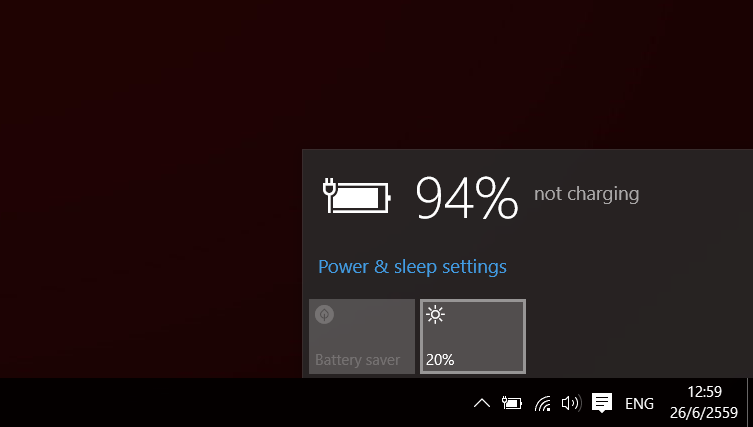Click the battery tray icon in taskbar
This screenshot has width=753, height=427.
511,403
